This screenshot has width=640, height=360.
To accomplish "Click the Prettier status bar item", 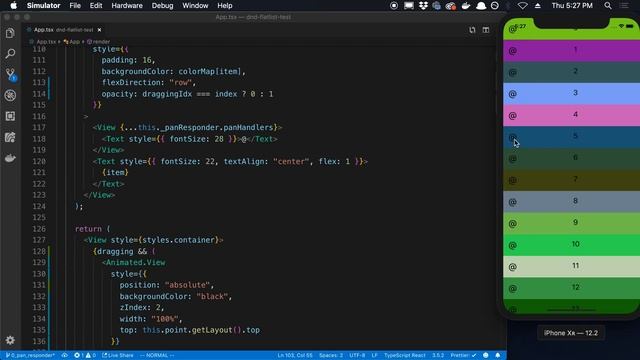I will click(463, 356).
